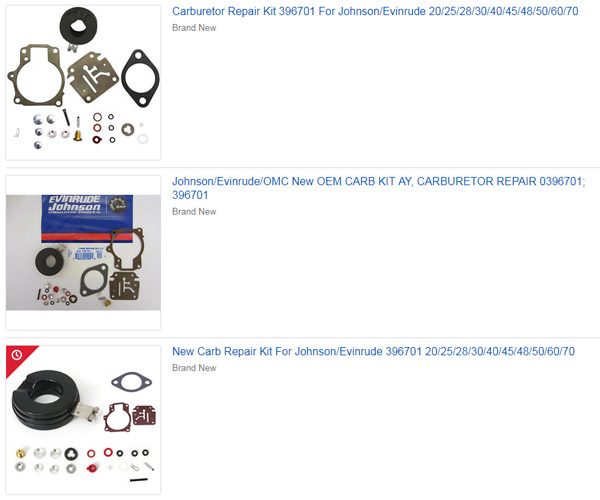Click the black float in second listing photo
The width and height of the screenshot is (600, 500).
pyautogui.click(x=49, y=261)
